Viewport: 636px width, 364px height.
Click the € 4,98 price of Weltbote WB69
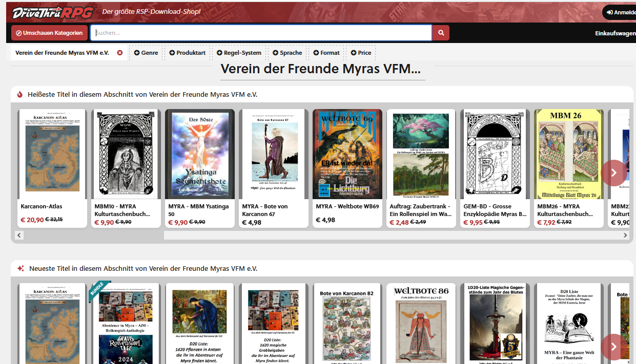(x=325, y=220)
